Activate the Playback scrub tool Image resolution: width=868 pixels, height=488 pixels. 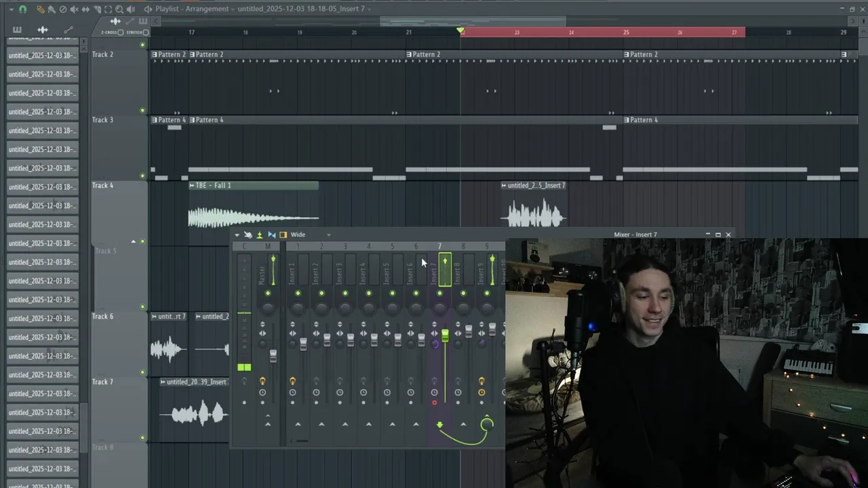click(x=131, y=9)
